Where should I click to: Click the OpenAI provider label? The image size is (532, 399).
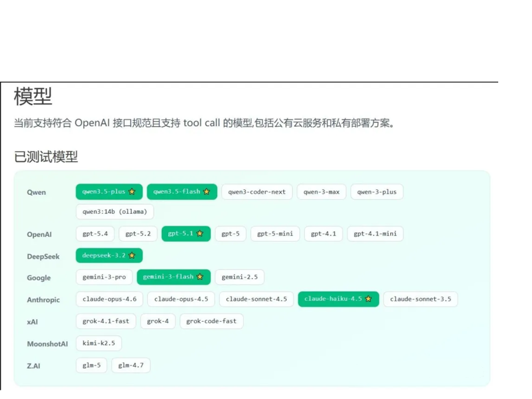[39, 234]
